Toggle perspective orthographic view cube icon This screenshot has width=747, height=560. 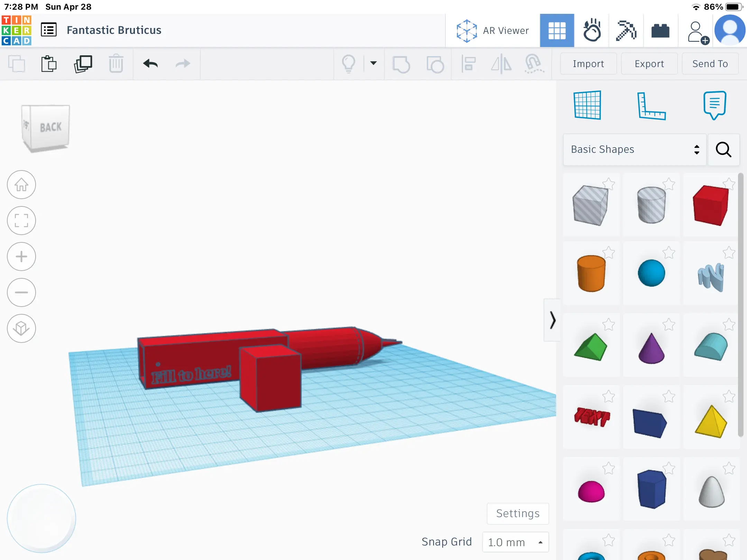point(21,328)
